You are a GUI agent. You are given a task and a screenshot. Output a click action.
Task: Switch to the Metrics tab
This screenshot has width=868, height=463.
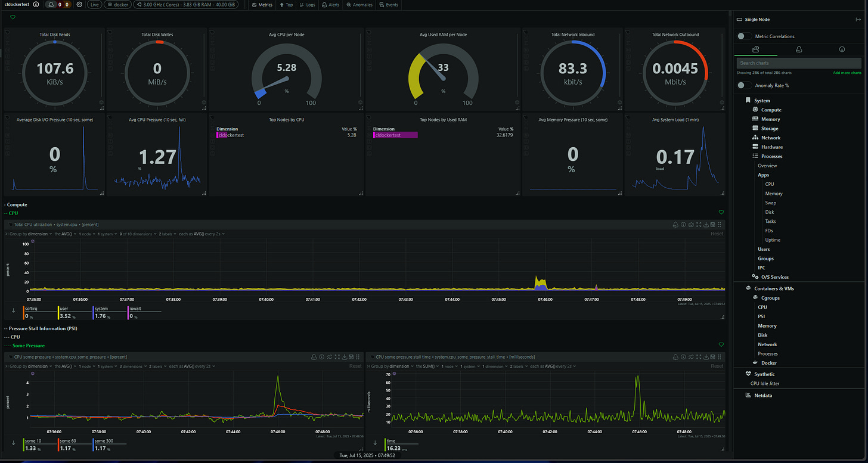pos(262,4)
